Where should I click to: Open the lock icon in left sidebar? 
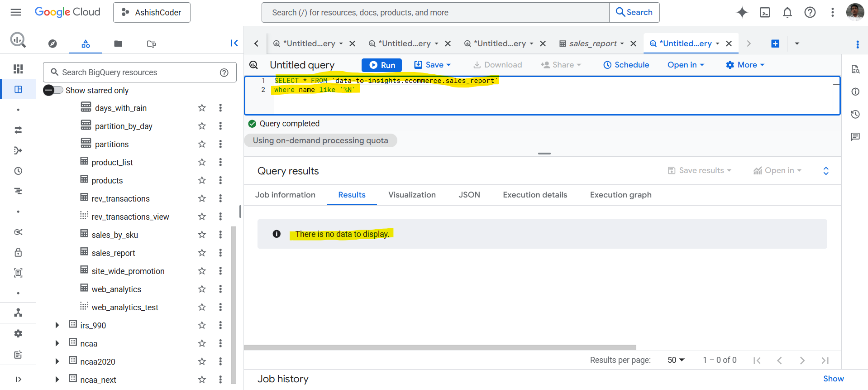[18, 252]
